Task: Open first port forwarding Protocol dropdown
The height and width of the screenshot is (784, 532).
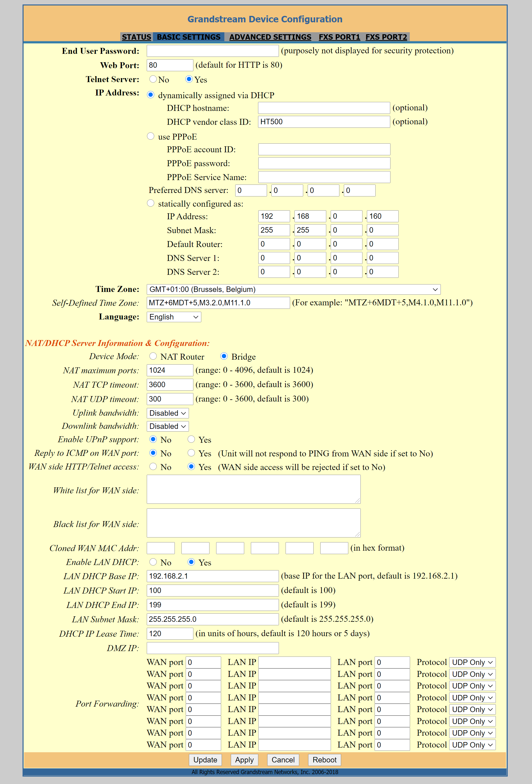Action: (x=472, y=662)
